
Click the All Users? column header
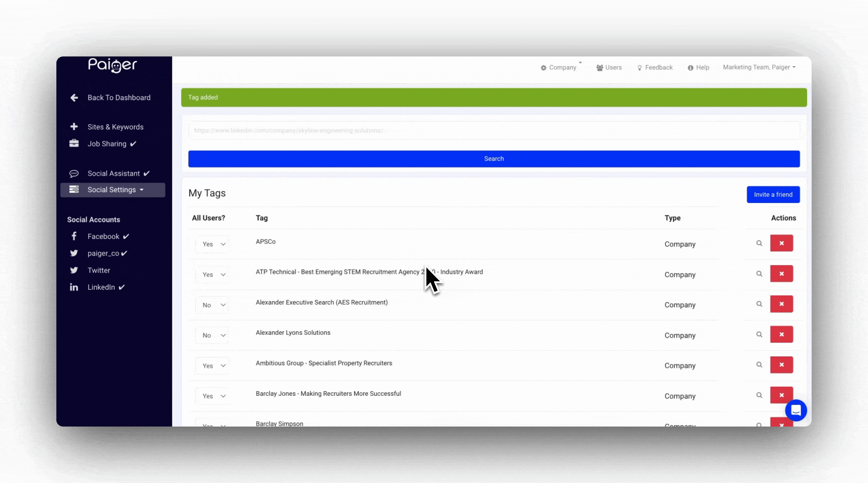[x=208, y=218]
